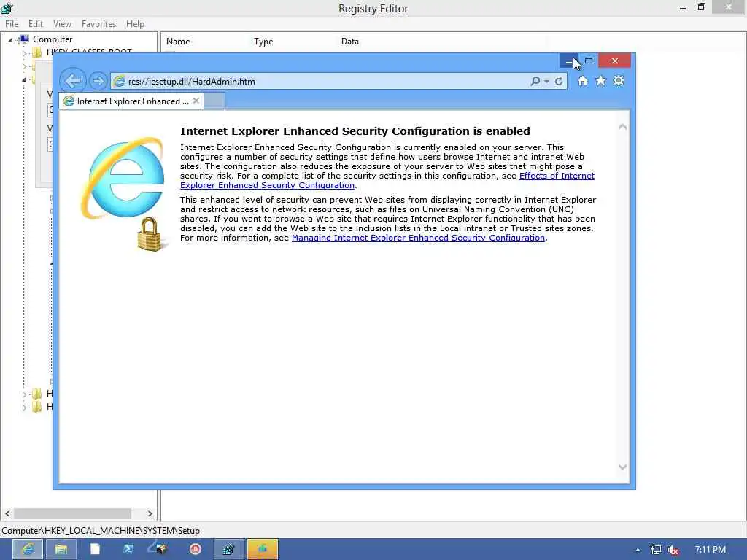Click the page scrollbar down arrow in IE
Screen dimensions: 747x560
(x=622, y=467)
